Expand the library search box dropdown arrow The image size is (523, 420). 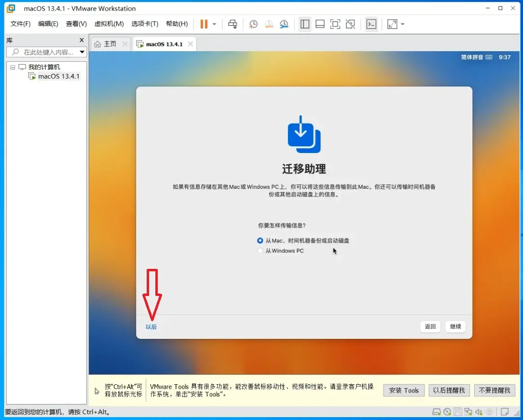[x=82, y=52]
